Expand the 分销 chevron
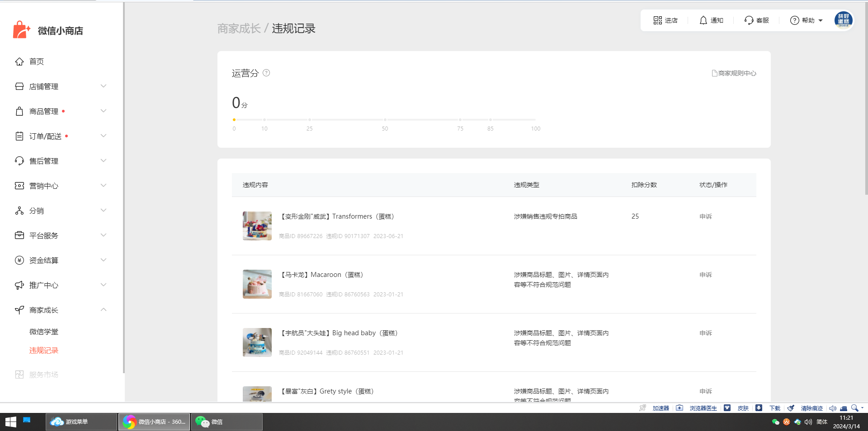This screenshot has height=431, width=868. [104, 210]
